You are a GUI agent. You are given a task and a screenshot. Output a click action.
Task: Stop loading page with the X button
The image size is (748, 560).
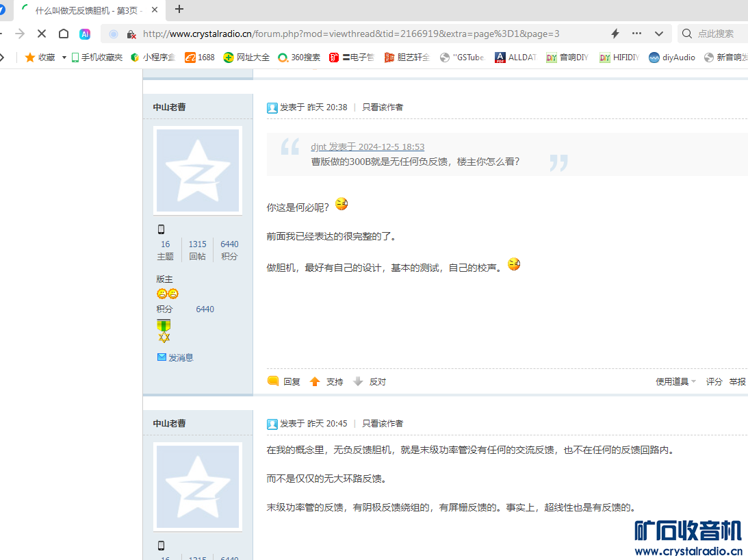point(42,34)
